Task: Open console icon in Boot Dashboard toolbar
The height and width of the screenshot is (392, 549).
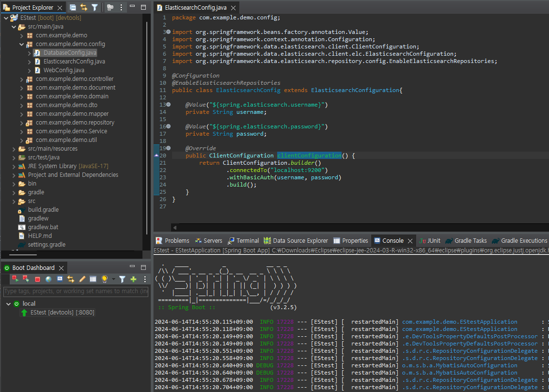Action: point(60,279)
